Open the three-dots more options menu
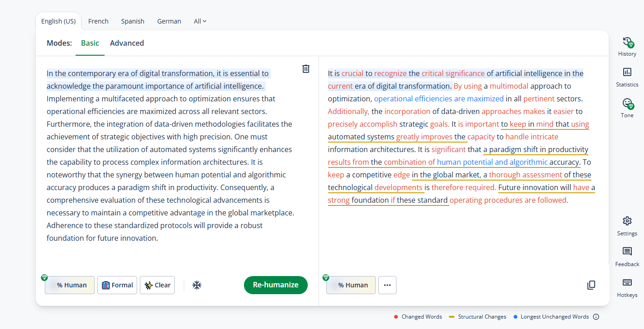This screenshot has width=644, height=329. click(x=387, y=285)
